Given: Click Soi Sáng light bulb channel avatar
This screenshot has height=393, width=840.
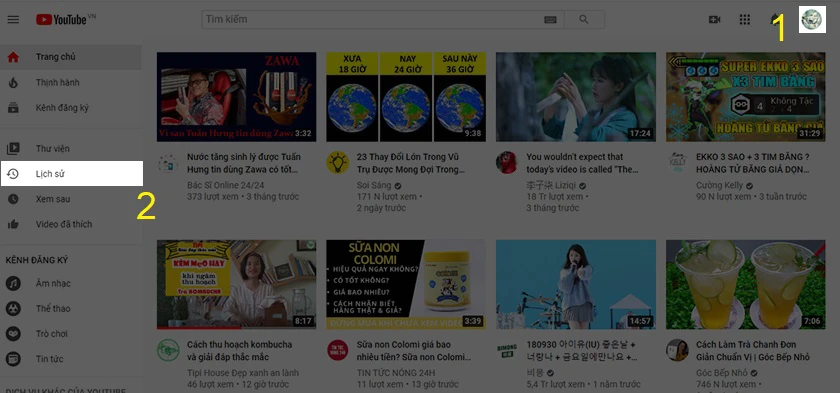Looking at the screenshot, I should 338,162.
